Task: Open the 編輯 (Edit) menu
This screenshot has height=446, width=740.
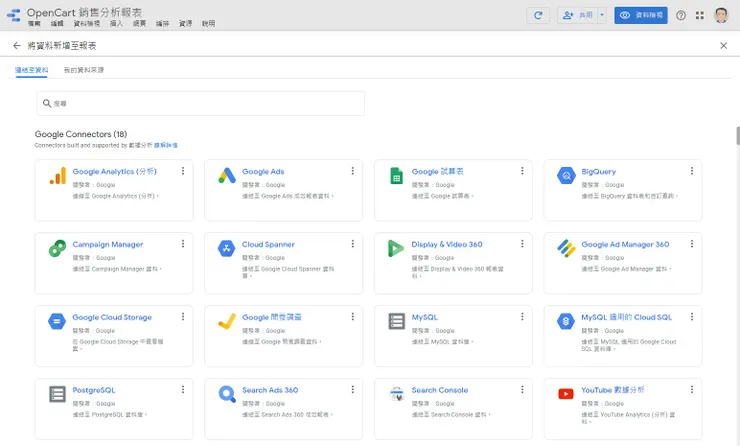Action: (x=57, y=24)
